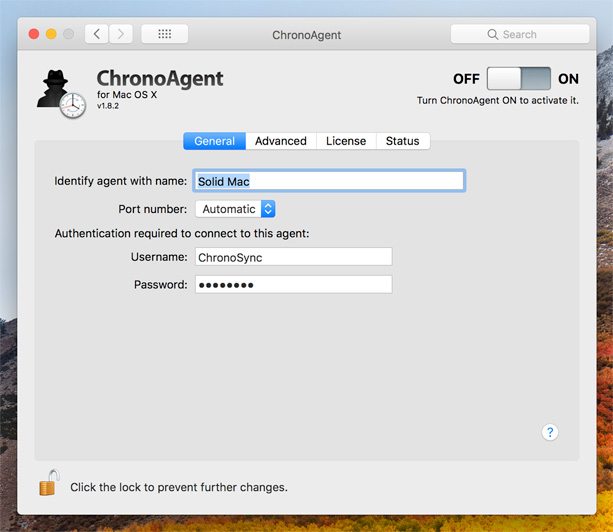The width and height of the screenshot is (613, 532).
Task: Click the 'OFF' label beside switch
Action: (x=466, y=79)
